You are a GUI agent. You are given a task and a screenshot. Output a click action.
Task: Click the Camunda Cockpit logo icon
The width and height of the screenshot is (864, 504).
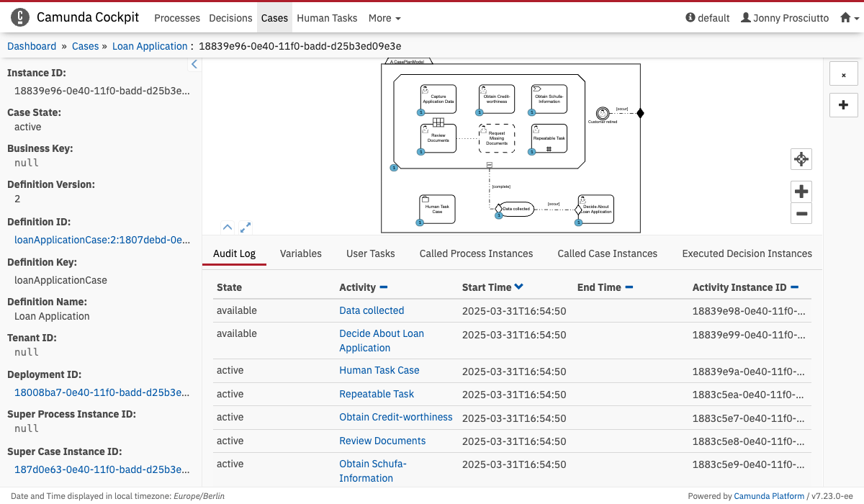click(21, 17)
